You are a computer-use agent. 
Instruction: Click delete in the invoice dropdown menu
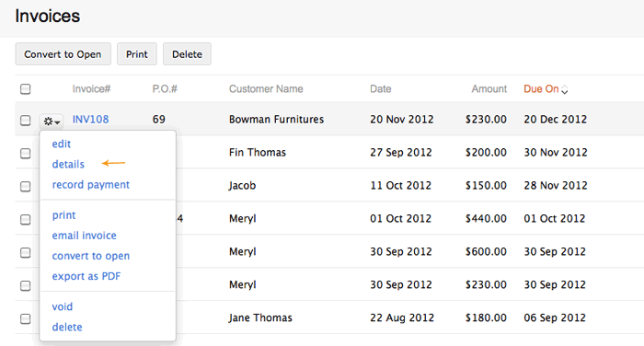pyautogui.click(x=67, y=327)
